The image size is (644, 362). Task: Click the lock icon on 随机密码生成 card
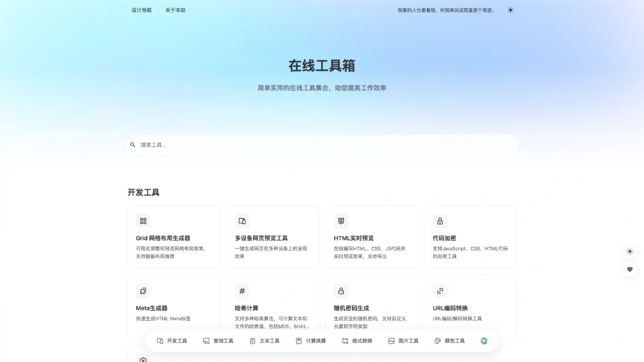coord(341,291)
